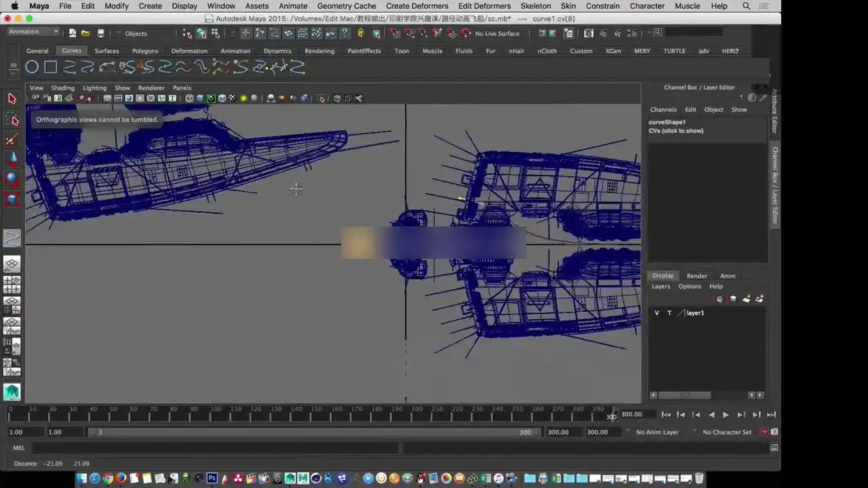Screen dimensions: 868x488
Task: Click the Render tab in Layer Editor
Action: point(696,276)
